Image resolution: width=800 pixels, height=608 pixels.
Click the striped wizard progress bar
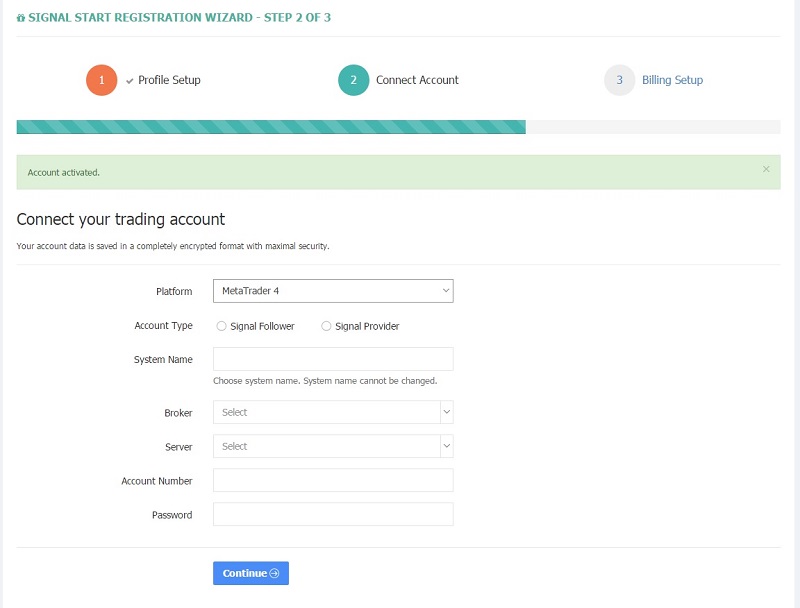271,127
